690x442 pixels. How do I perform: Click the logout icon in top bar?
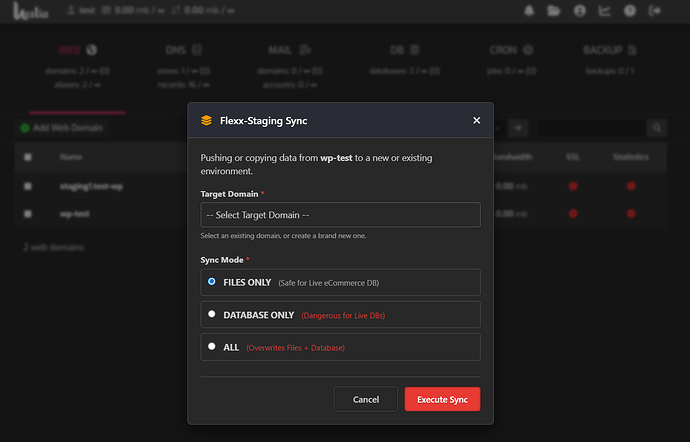(x=654, y=11)
